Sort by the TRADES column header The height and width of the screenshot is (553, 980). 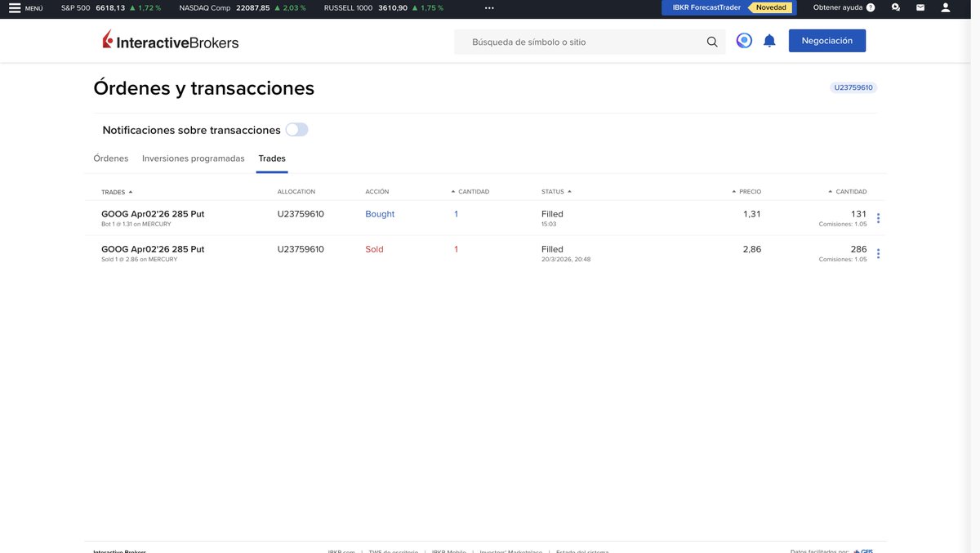coord(117,192)
